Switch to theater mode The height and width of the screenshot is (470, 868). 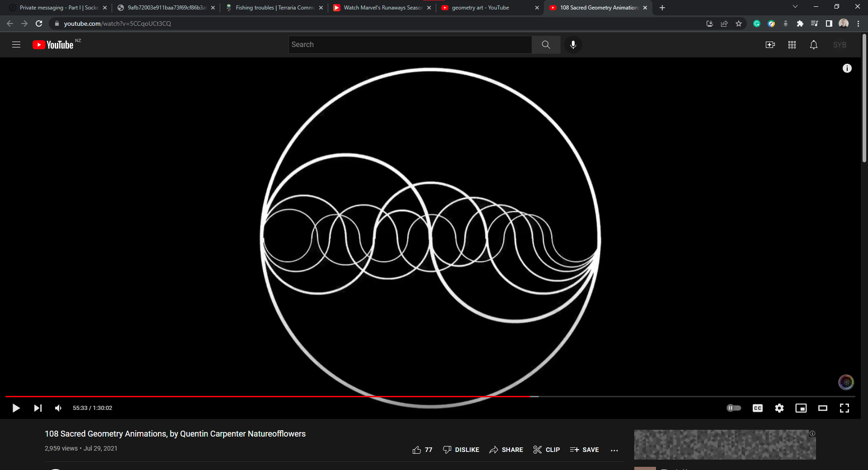[x=822, y=408]
